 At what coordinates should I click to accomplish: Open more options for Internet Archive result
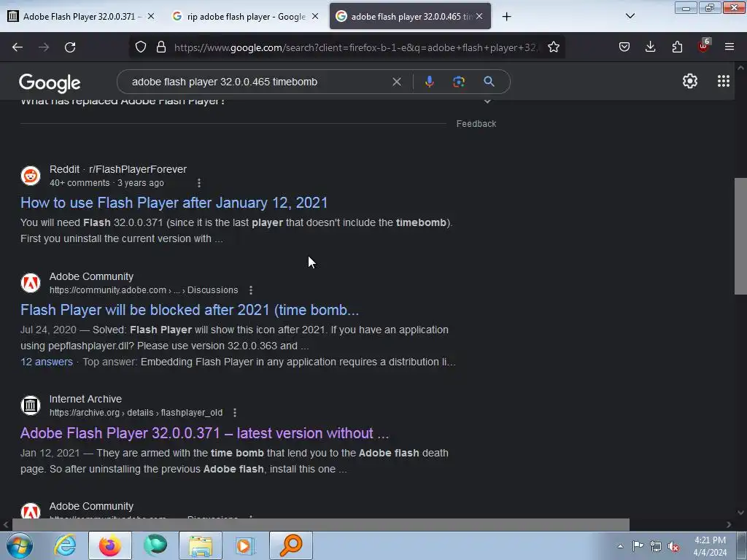[235, 413]
